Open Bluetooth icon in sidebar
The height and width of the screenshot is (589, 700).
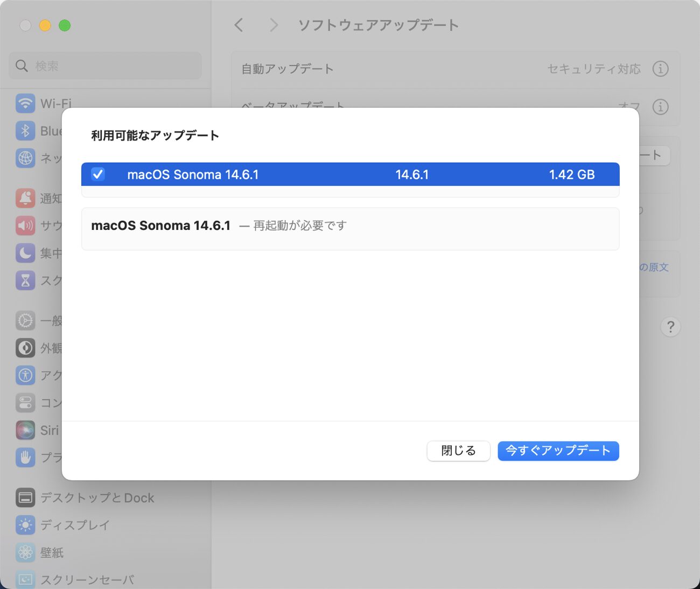pyautogui.click(x=25, y=131)
